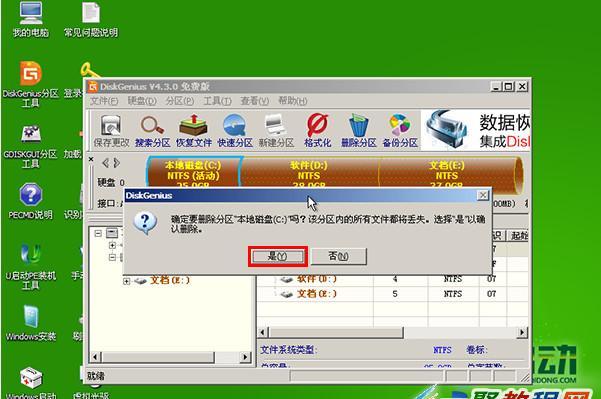Open Windows安装 desktop icon

click(x=31, y=323)
